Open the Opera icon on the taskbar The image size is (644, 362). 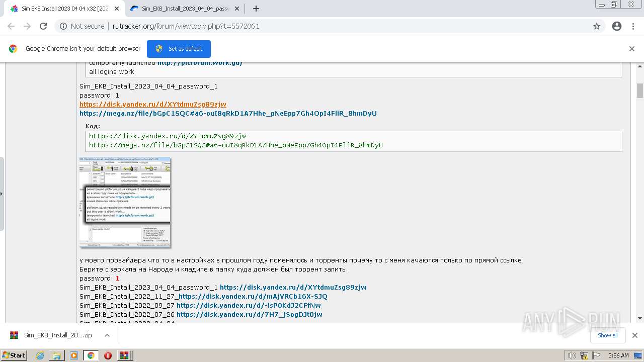click(108, 355)
